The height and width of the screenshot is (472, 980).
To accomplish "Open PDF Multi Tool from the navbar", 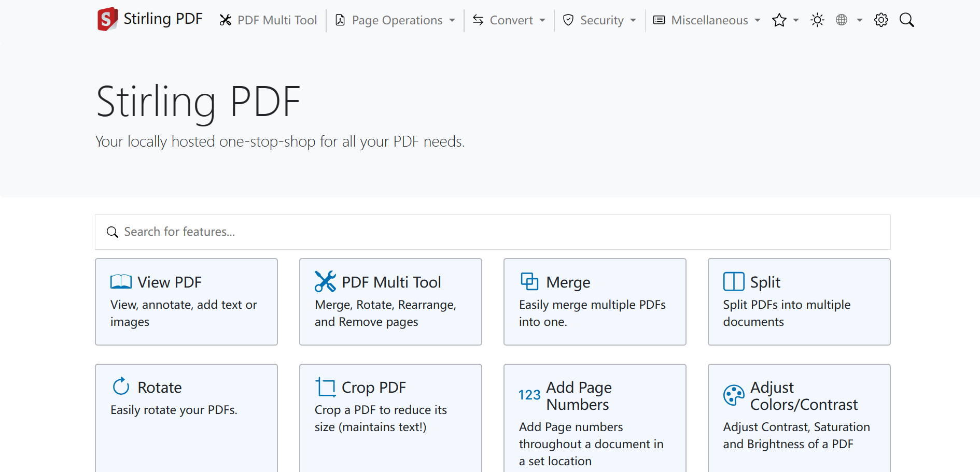I will pos(268,20).
